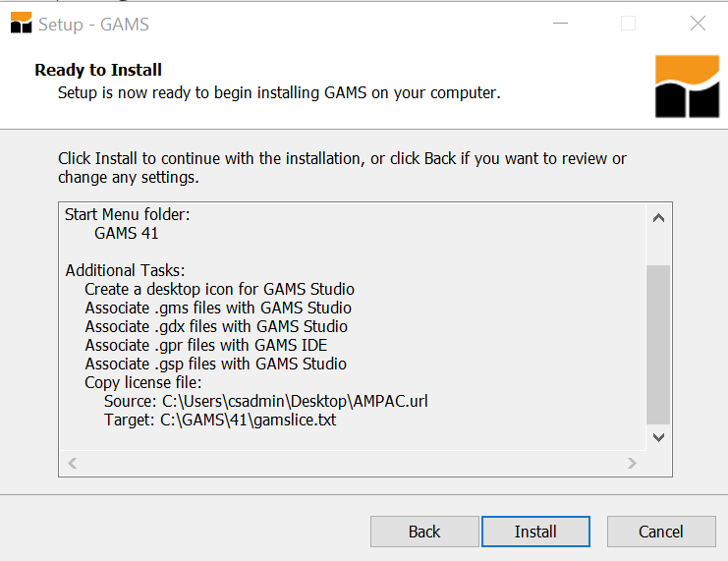Cancel the GAMS setup
The height and width of the screenshot is (561, 728).
tap(661, 532)
